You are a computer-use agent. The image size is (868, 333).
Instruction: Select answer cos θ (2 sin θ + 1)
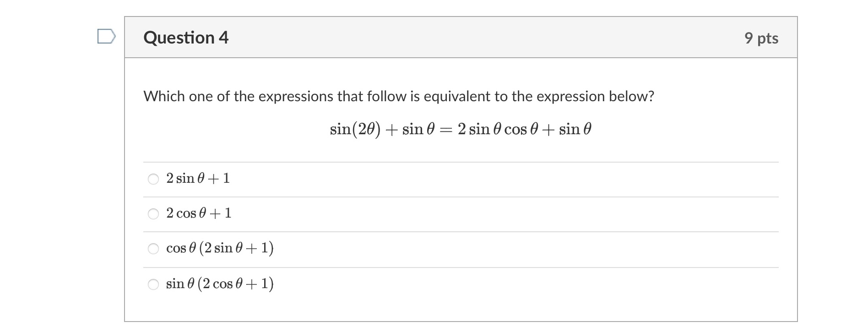coord(219,248)
